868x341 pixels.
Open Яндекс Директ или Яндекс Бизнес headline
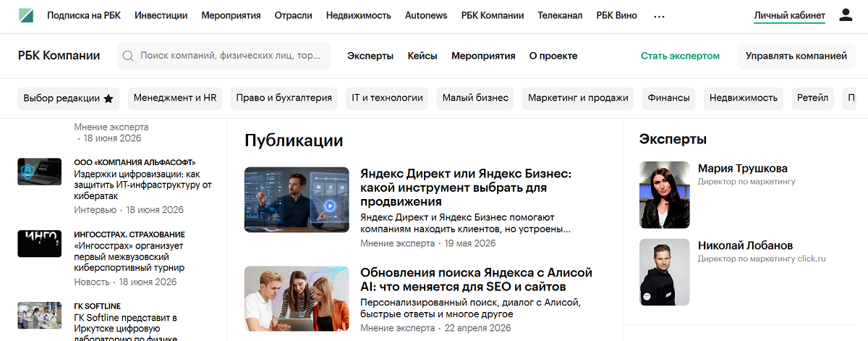point(466,188)
